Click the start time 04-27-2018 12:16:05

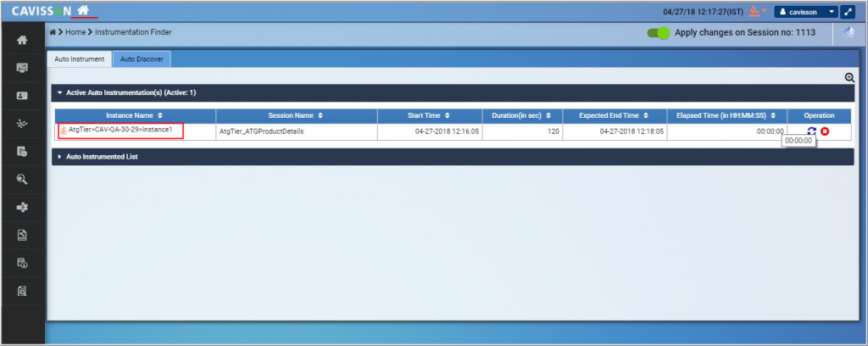click(448, 131)
